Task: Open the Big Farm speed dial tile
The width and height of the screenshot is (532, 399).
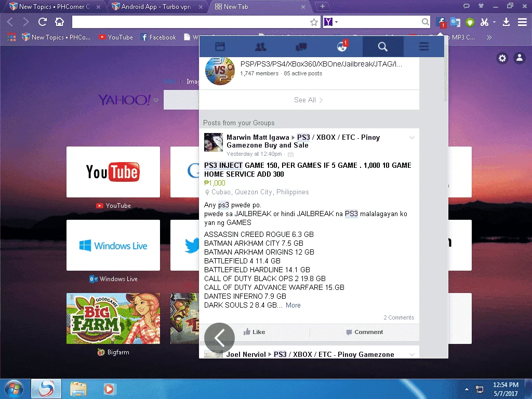Action: pos(113,318)
